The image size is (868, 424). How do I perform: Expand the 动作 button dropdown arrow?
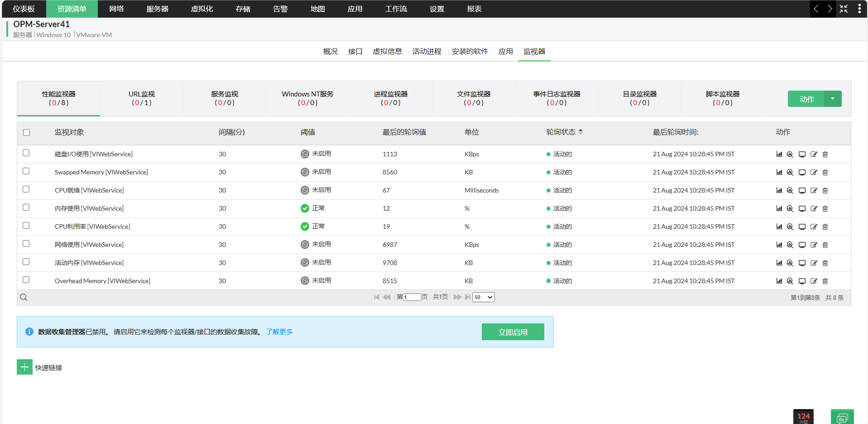(832, 99)
